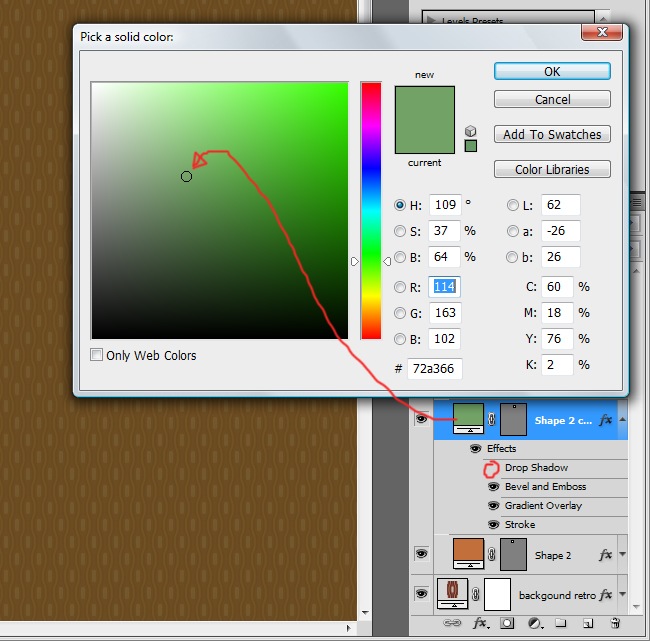The width and height of the screenshot is (650, 641).
Task: Click the chain link icon on Shape 2 layer
Action: pos(492,554)
